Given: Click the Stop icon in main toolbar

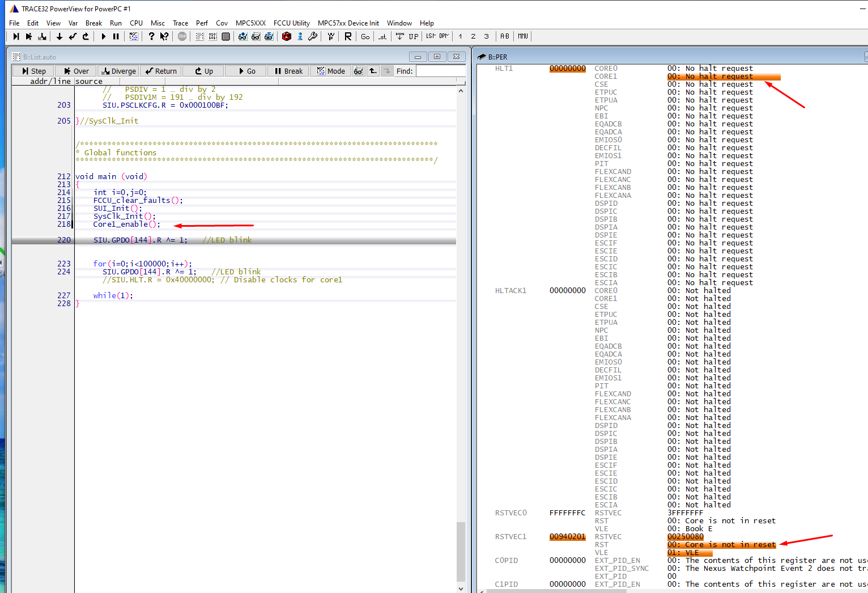Looking at the screenshot, I should click(182, 36).
